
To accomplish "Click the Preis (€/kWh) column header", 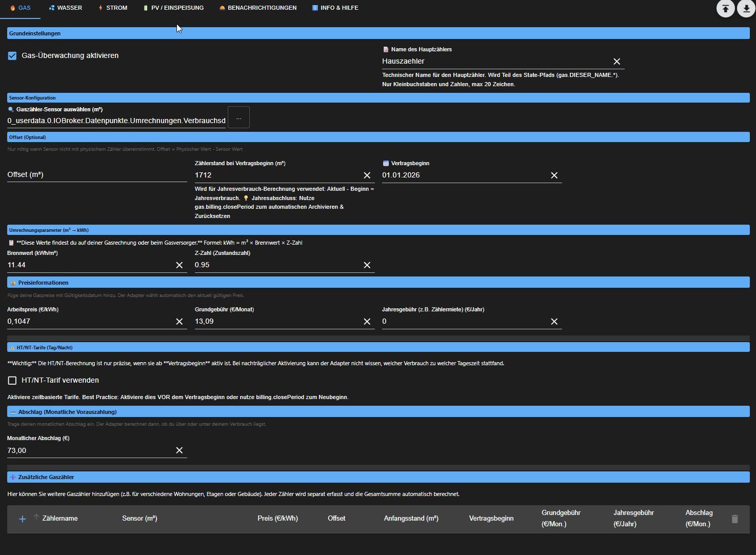I will click(x=277, y=519).
